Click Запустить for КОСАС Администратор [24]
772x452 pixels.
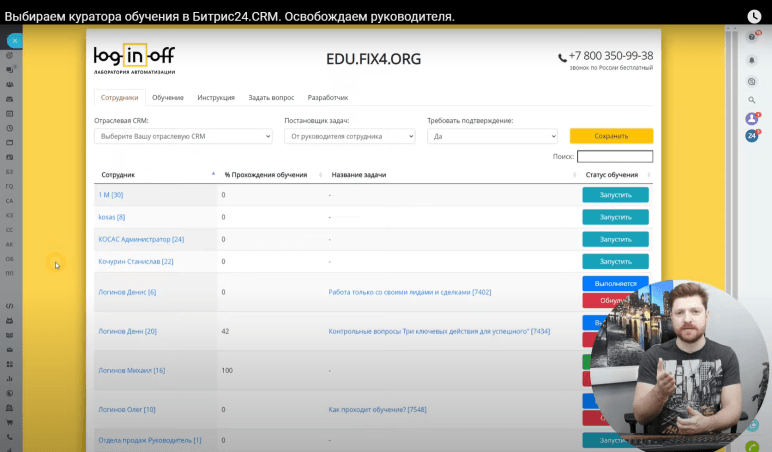tap(615, 239)
